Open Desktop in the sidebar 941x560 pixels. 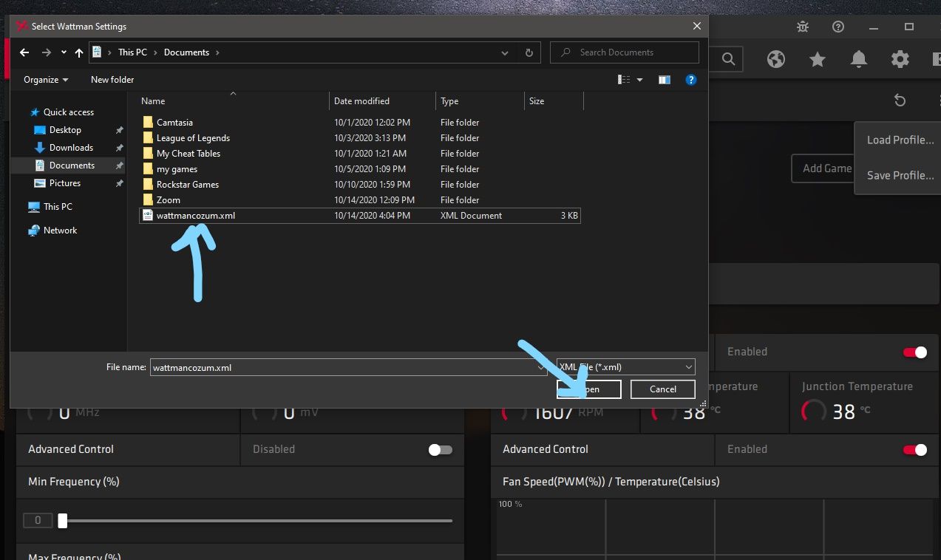pyautogui.click(x=65, y=130)
